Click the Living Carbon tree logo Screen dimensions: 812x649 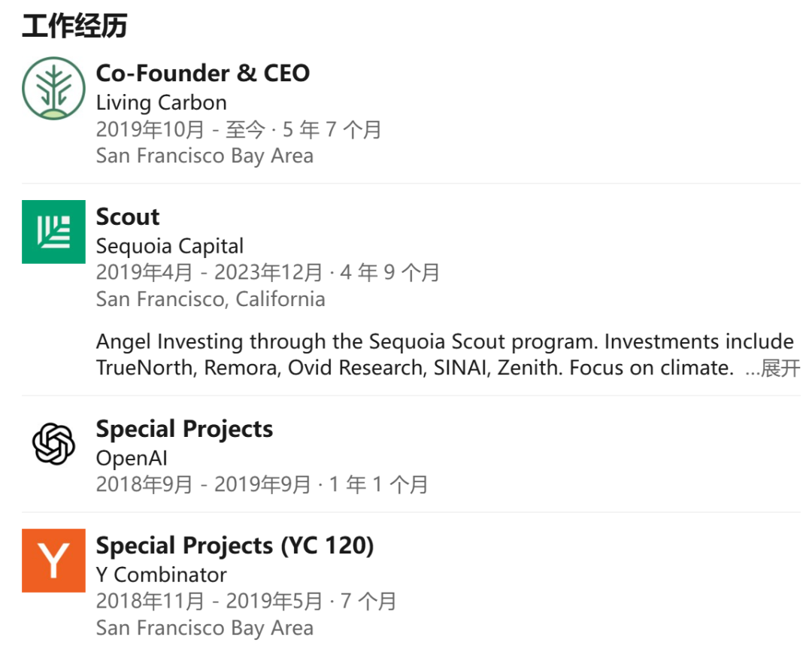[53, 88]
